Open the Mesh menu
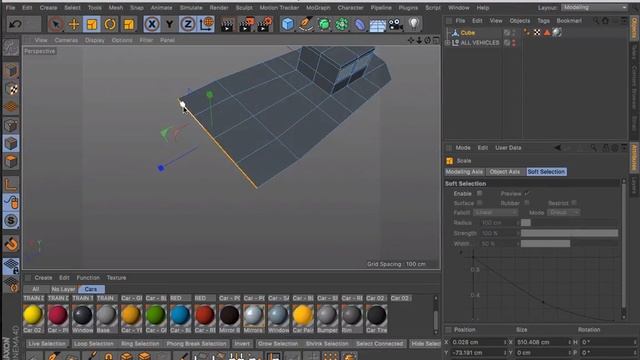The width and height of the screenshot is (640, 360). 116,8
